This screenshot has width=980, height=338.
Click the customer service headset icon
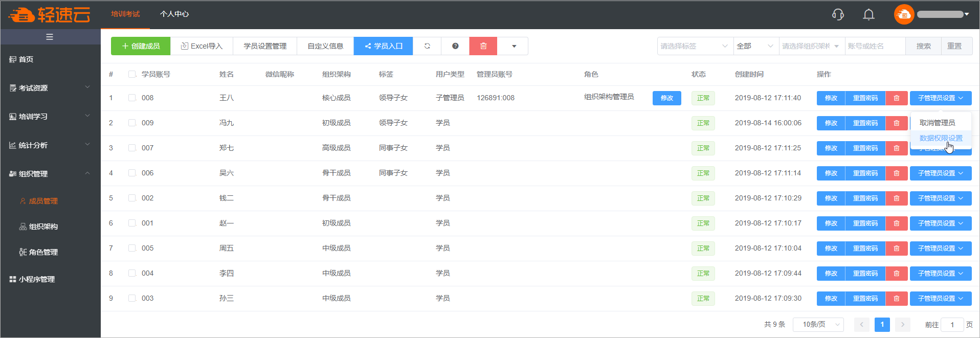tap(838, 14)
